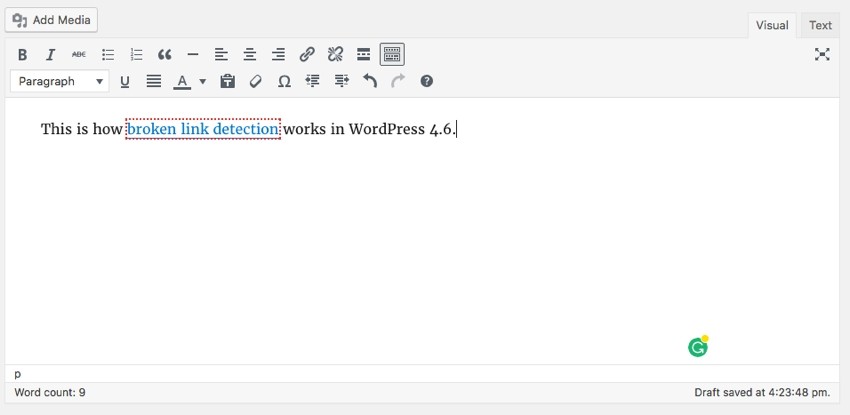Click Draft saved at 4:23:48 pm. status
Viewport: 850px width, 415px height.
click(x=762, y=392)
